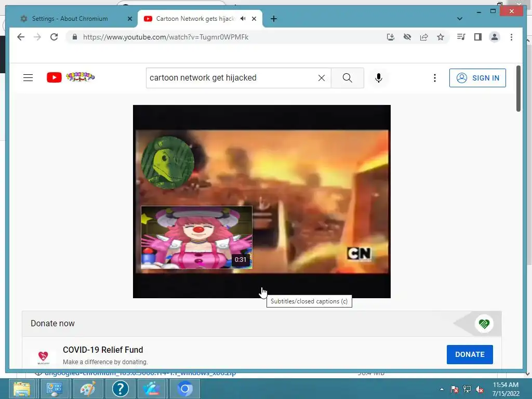Open the YouTube hamburger guide menu
The width and height of the screenshot is (532, 399).
tap(28, 78)
